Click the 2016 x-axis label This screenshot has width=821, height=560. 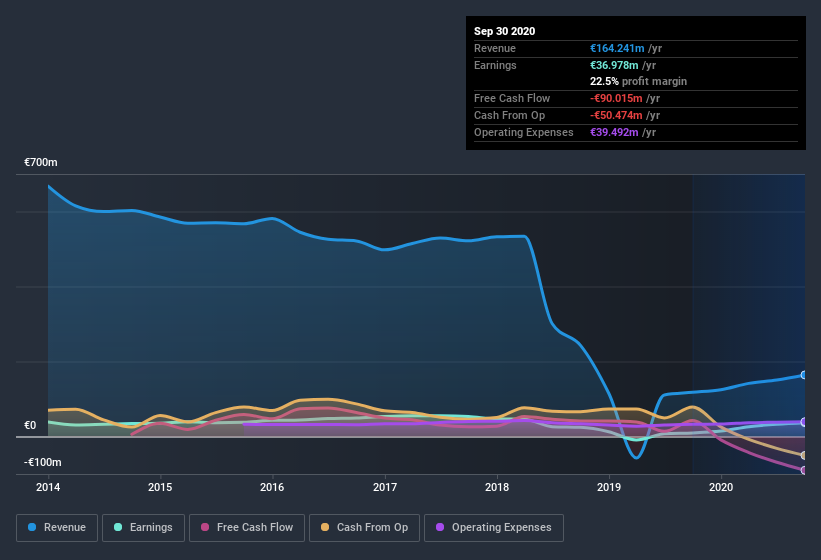(x=272, y=487)
